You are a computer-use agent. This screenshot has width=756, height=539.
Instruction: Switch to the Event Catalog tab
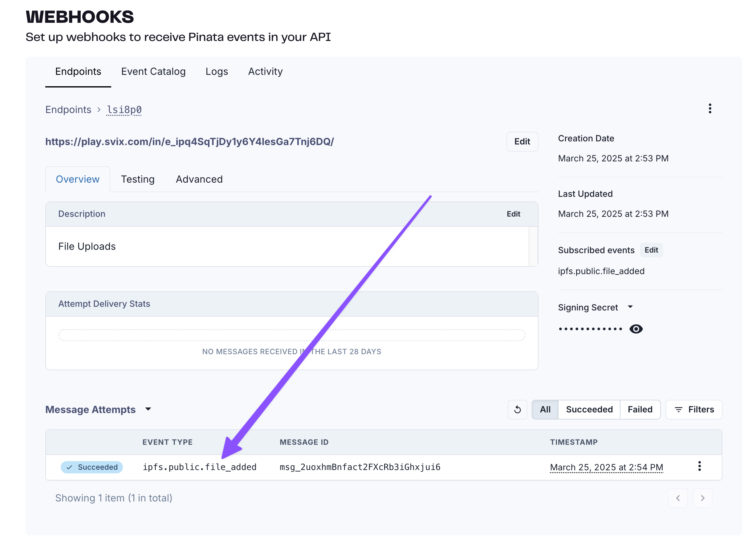153,72
